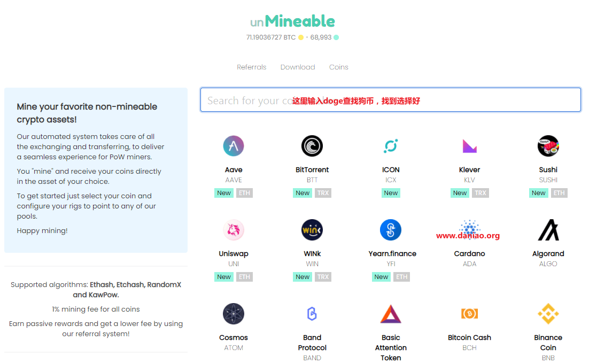The height and width of the screenshot is (364, 597).
Task: Click the Binance Coin icon
Action: click(x=548, y=314)
